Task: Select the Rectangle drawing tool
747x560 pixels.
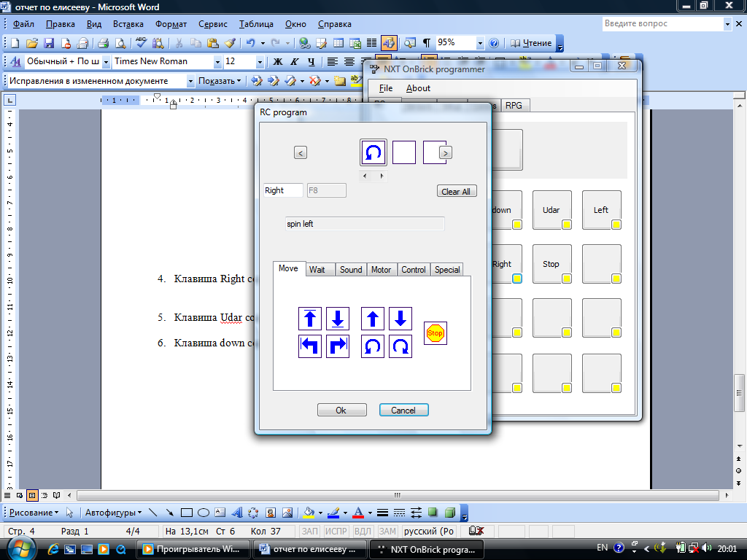Action: [187, 513]
